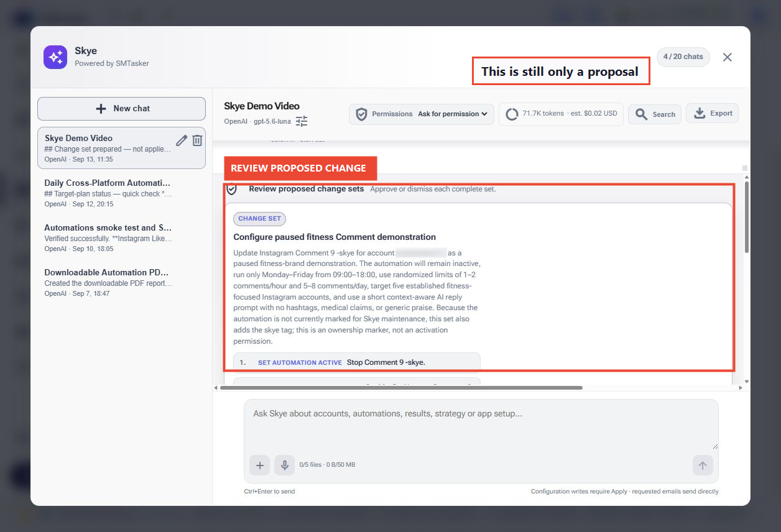The image size is (781, 532).
Task: Click the vertical chat scrollbar
Action: 746,218
